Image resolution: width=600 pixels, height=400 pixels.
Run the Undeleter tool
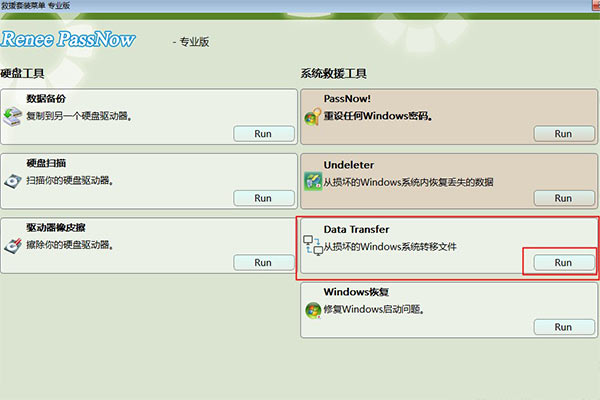pyautogui.click(x=564, y=198)
